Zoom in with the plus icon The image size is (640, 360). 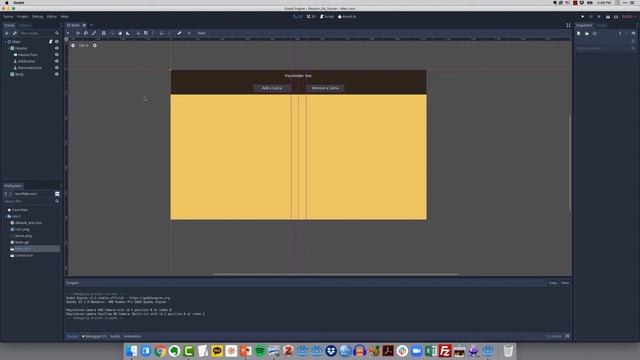(x=95, y=45)
